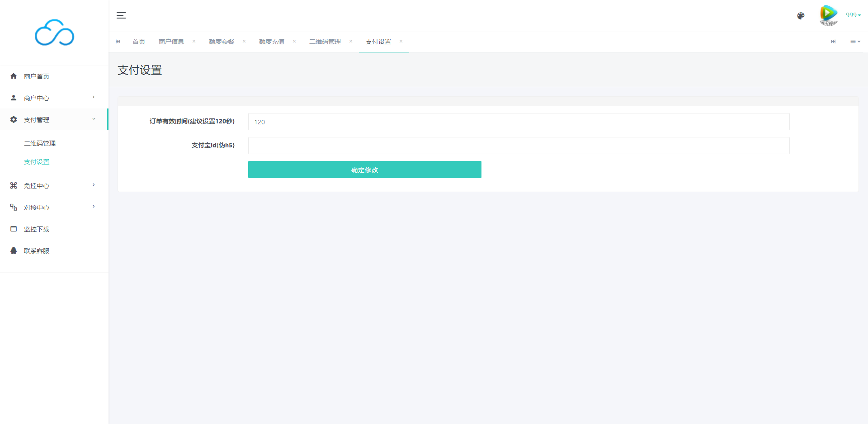Open 联系客服 from the sidebar
The height and width of the screenshot is (424, 868).
point(37,251)
